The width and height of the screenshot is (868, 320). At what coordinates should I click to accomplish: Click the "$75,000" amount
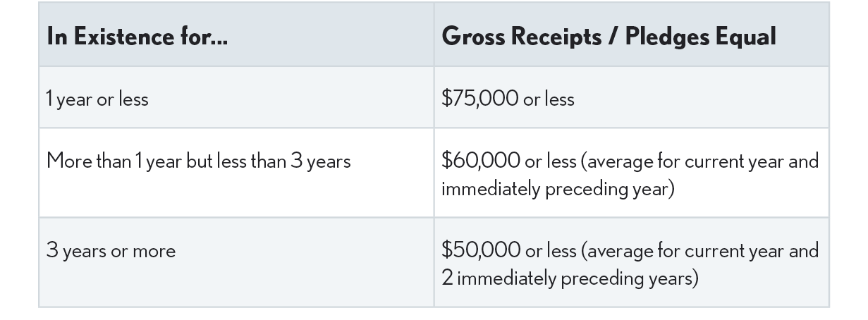479,99
